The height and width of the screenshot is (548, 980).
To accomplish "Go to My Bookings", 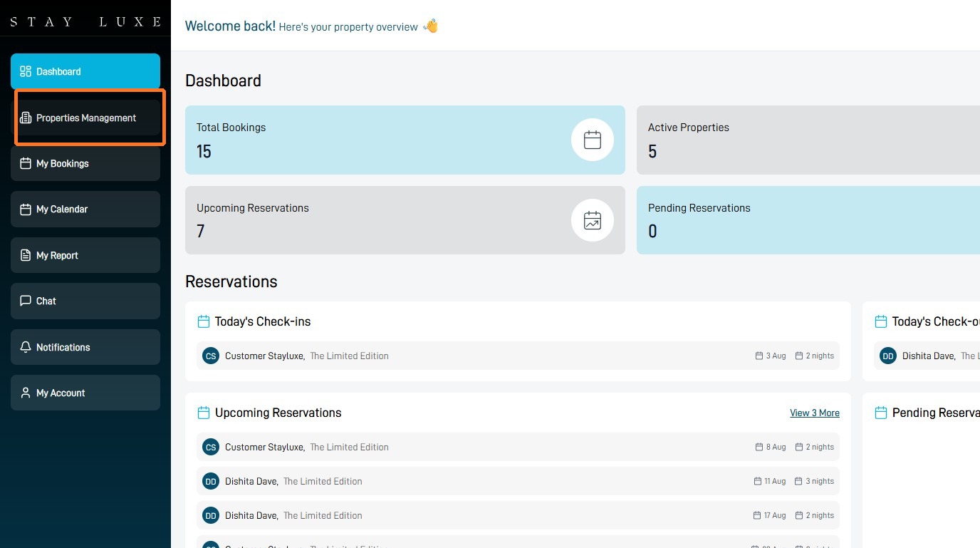I will (85, 163).
